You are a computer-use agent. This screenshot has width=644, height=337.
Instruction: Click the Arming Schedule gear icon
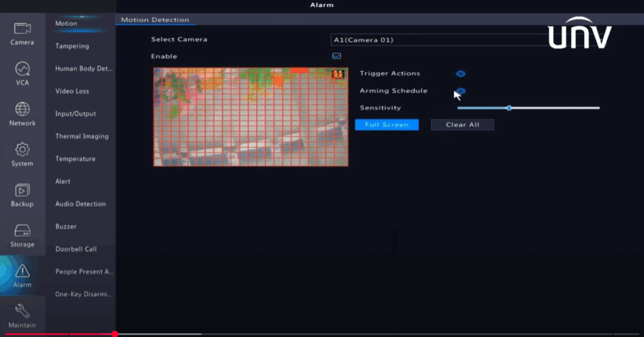click(460, 91)
